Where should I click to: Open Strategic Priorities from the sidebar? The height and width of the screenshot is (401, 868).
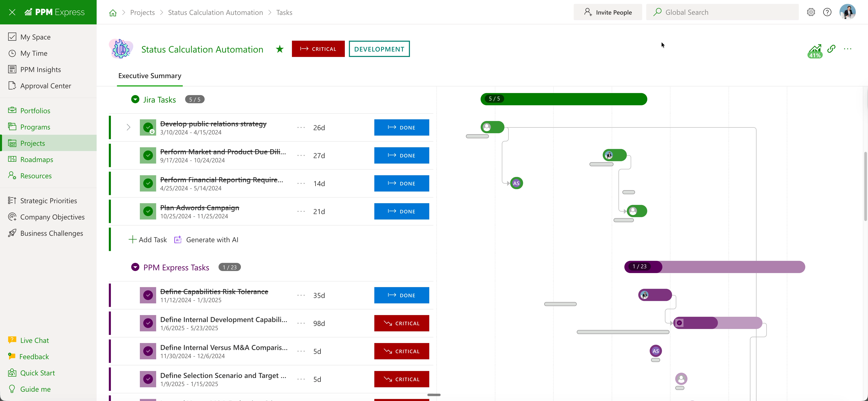48,201
